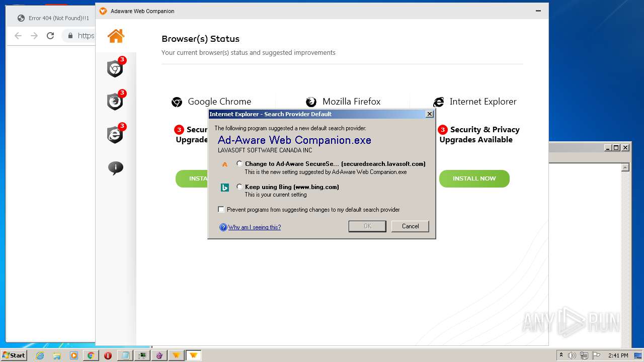Open the Adaware home tab icon

(116, 36)
